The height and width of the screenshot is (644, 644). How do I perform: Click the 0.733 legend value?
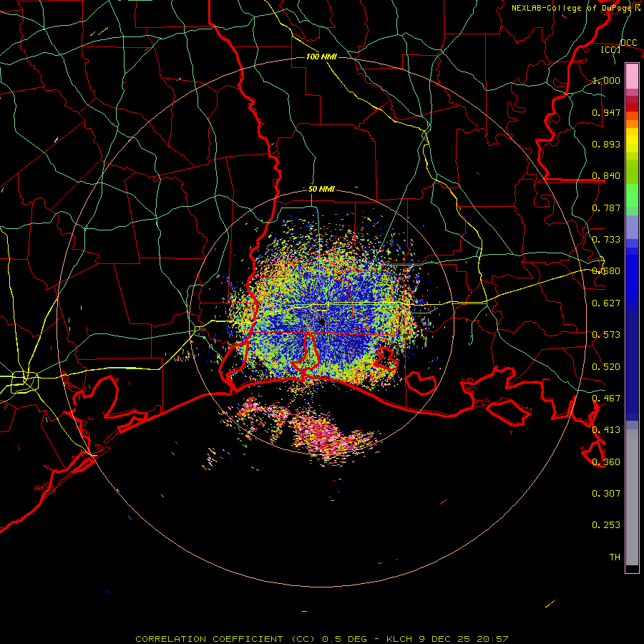tap(606, 240)
